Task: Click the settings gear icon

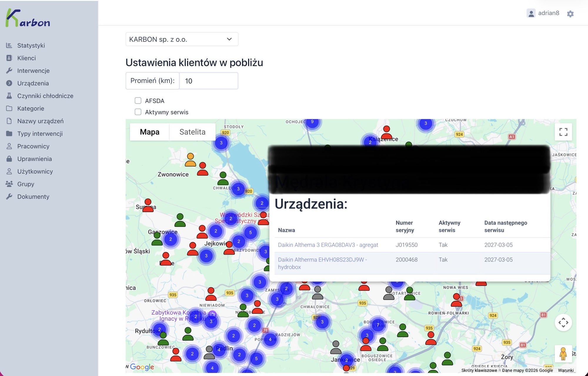Action: [570, 14]
